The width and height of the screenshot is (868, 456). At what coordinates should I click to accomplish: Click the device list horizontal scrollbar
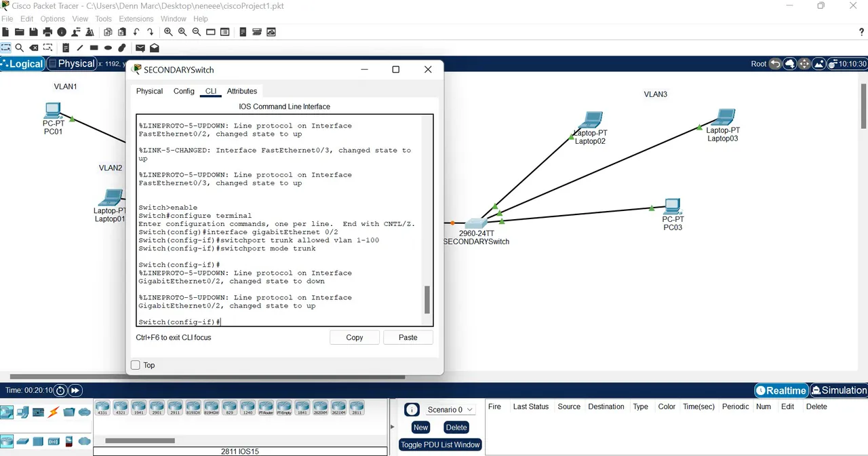point(140,440)
